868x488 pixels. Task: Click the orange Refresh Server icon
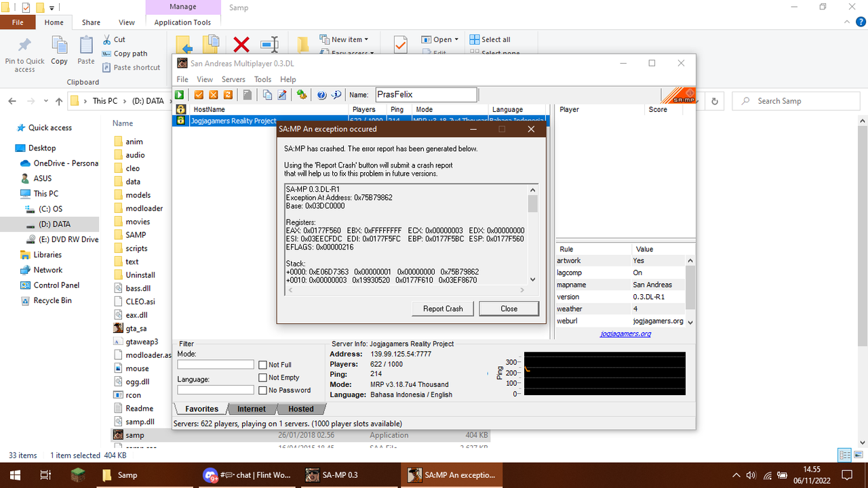[229, 95]
